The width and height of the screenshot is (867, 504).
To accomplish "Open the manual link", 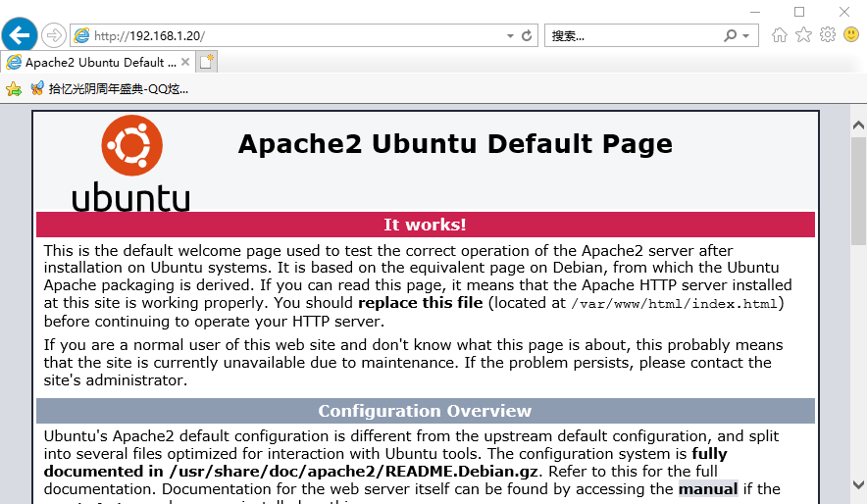I will [x=708, y=489].
